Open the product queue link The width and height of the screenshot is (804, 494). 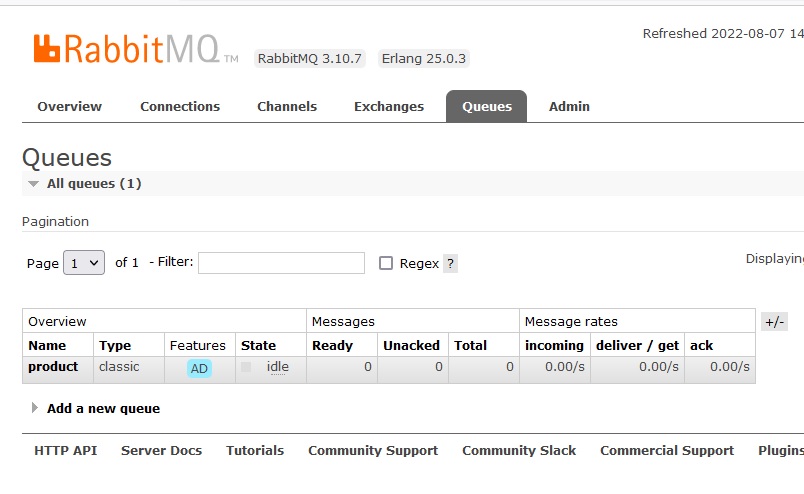pyautogui.click(x=53, y=367)
